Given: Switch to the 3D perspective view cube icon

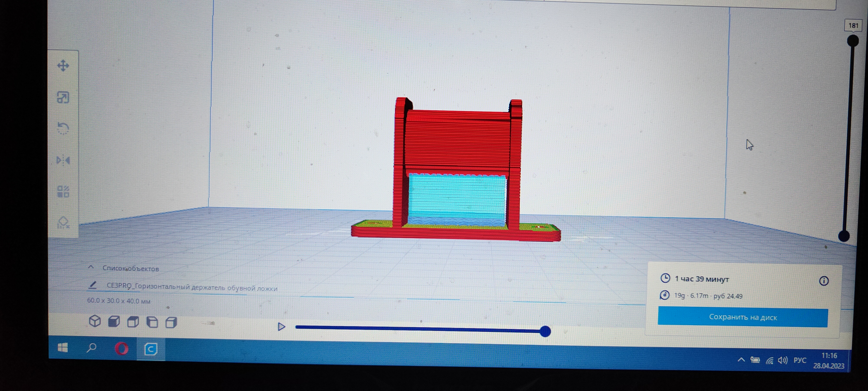Looking at the screenshot, I should (x=95, y=321).
